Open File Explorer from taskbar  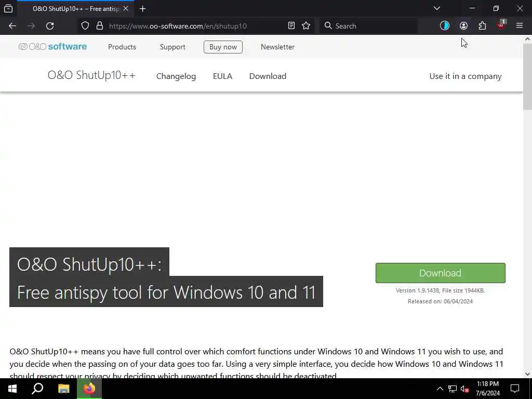(x=63, y=389)
